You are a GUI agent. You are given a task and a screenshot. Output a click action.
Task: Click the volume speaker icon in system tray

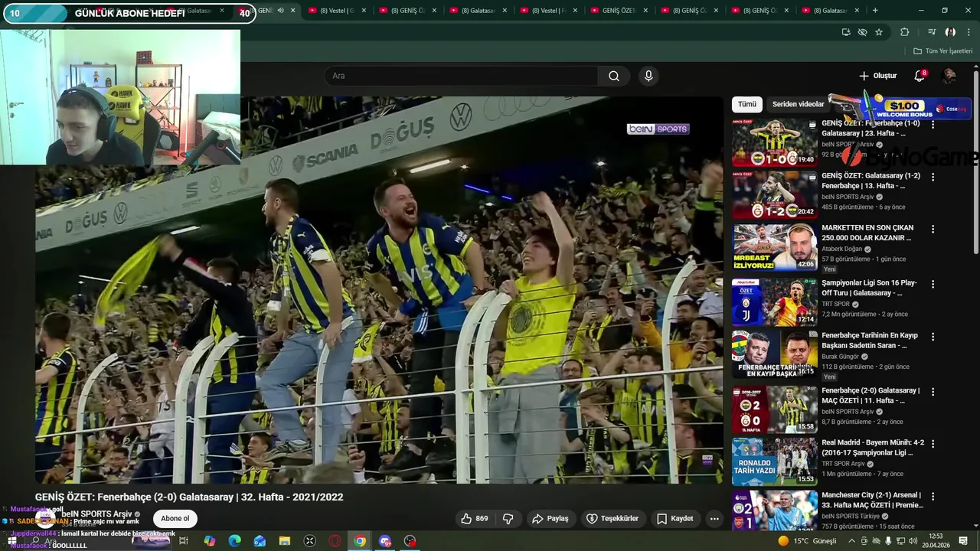pos(913,541)
